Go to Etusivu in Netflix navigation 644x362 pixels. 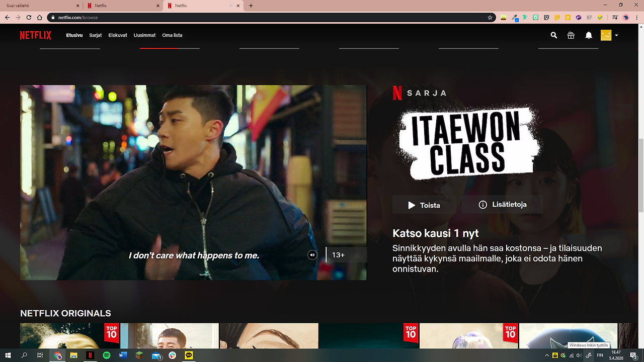74,36
